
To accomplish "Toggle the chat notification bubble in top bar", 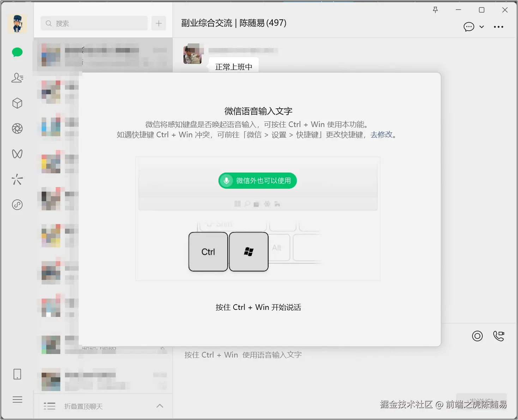I will tap(469, 27).
